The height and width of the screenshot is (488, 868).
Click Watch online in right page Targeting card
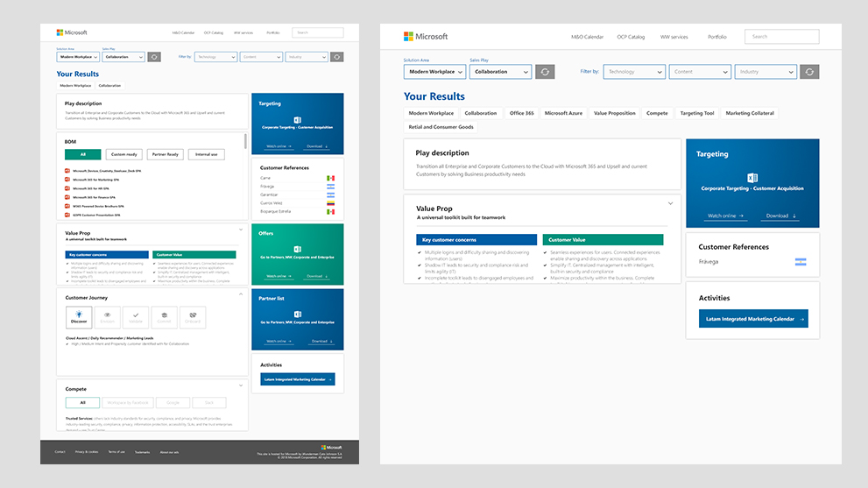[x=725, y=216]
